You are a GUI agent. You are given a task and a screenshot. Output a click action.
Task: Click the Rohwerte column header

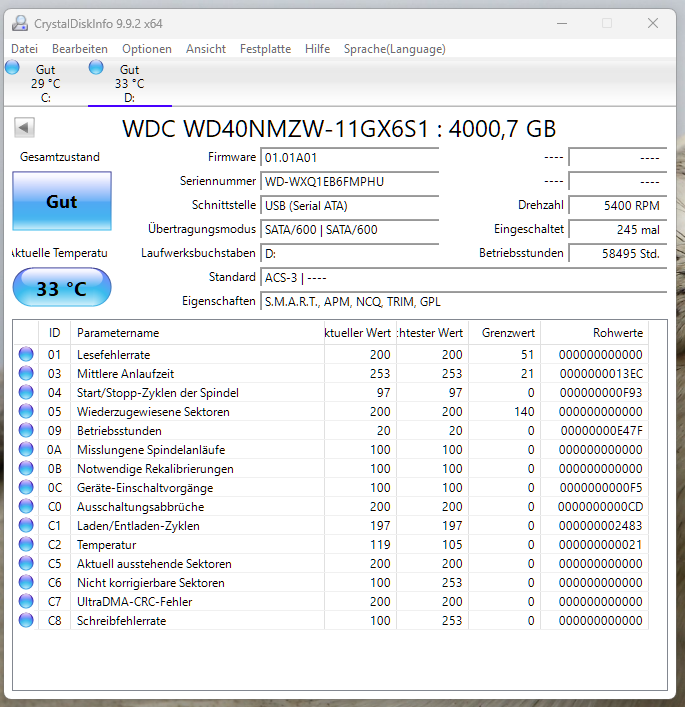pyautogui.click(x=595, y=333)
